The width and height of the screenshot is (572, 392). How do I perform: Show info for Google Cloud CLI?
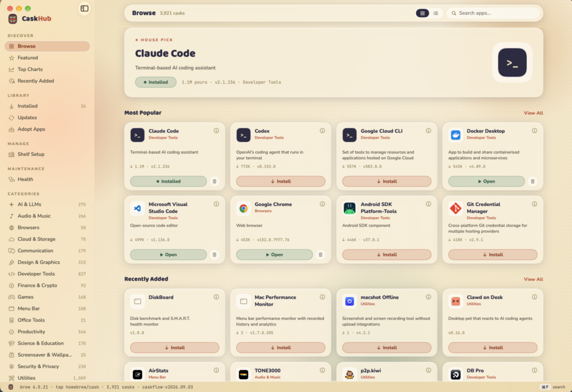(428, 131)
